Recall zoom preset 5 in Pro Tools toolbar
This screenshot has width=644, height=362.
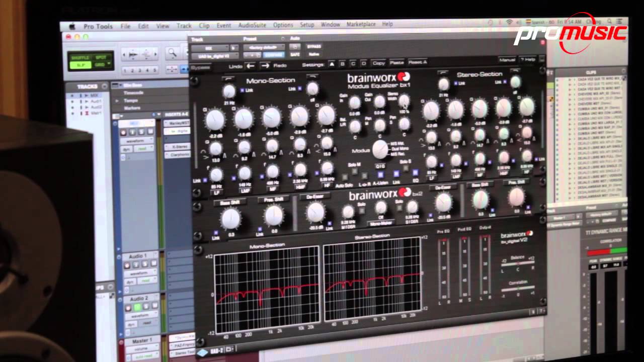[x=155, y=70]
